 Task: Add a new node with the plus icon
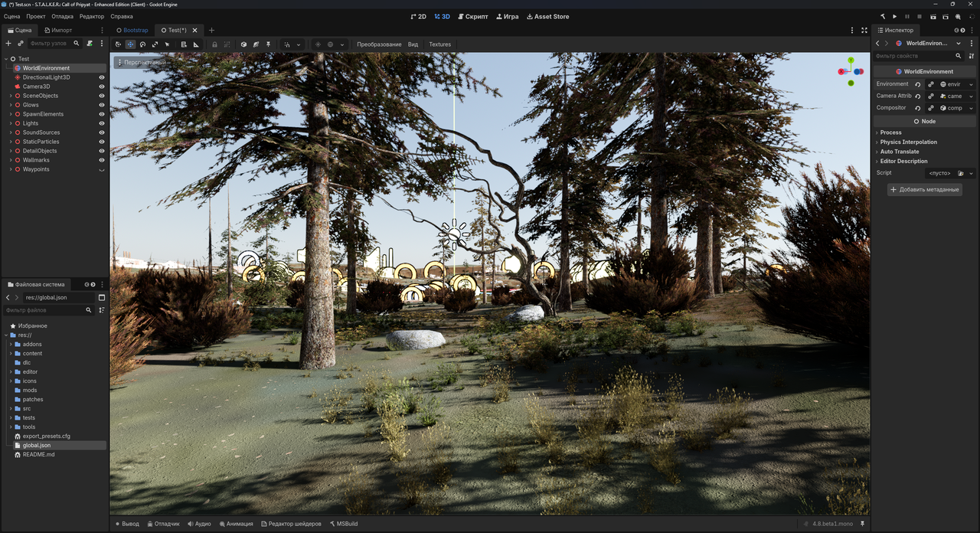(8, 44)
